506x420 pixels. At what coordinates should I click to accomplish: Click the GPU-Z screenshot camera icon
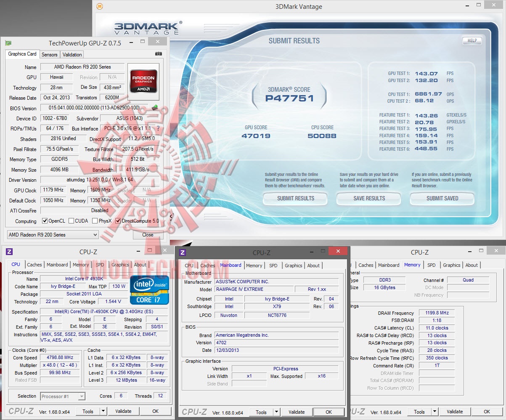[159, 54]
